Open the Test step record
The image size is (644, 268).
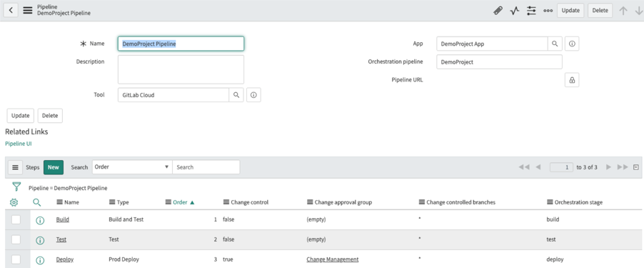point(61,239)
